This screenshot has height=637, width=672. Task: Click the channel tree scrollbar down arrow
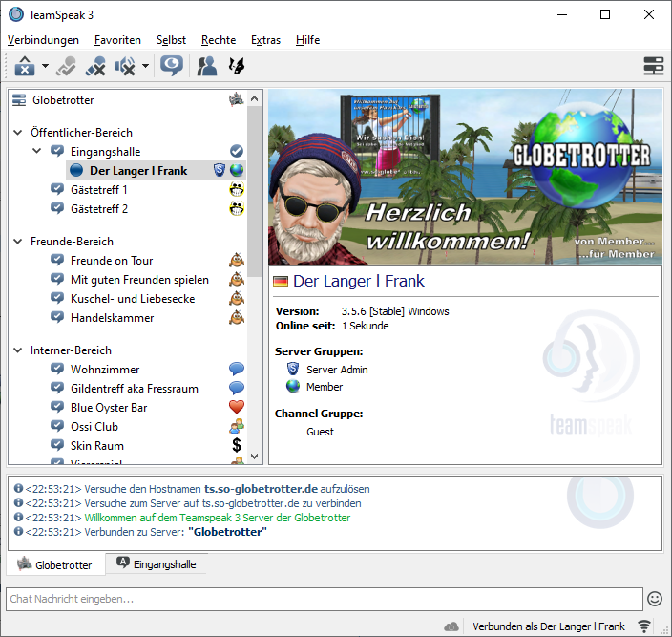click(254, 457)
